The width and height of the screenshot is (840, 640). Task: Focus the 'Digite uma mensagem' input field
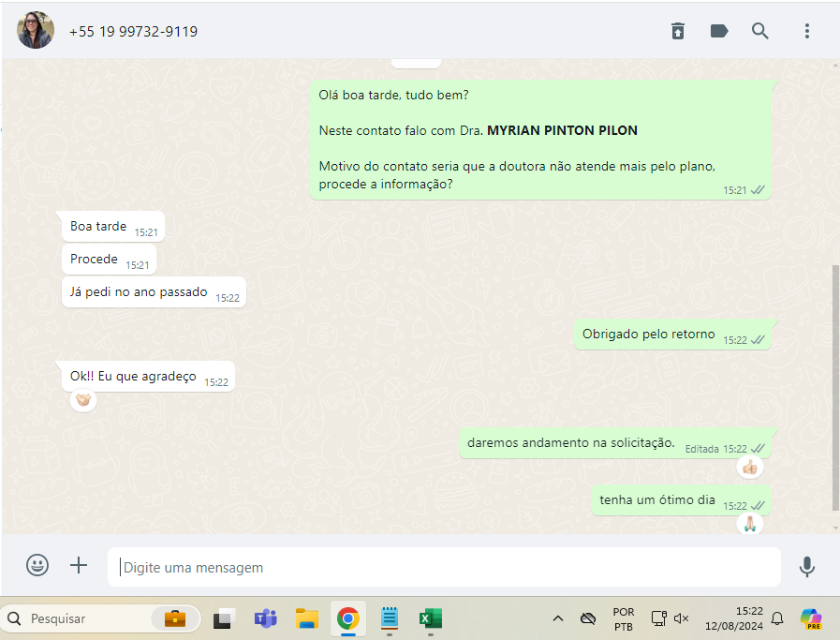click(x=445, y=568)
